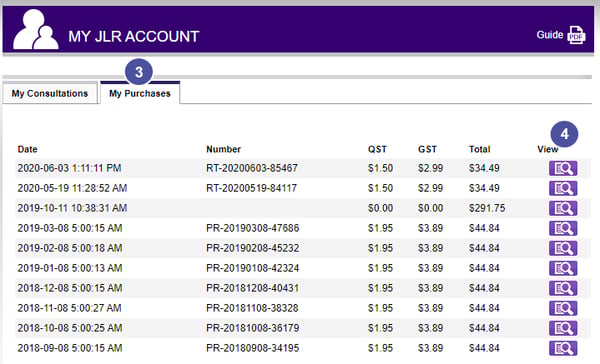The width and height of the screenshot is (600, 364).
Task: Select date 2018-10-08 5:00:25 AM
Action: click(x=70, y=328)
